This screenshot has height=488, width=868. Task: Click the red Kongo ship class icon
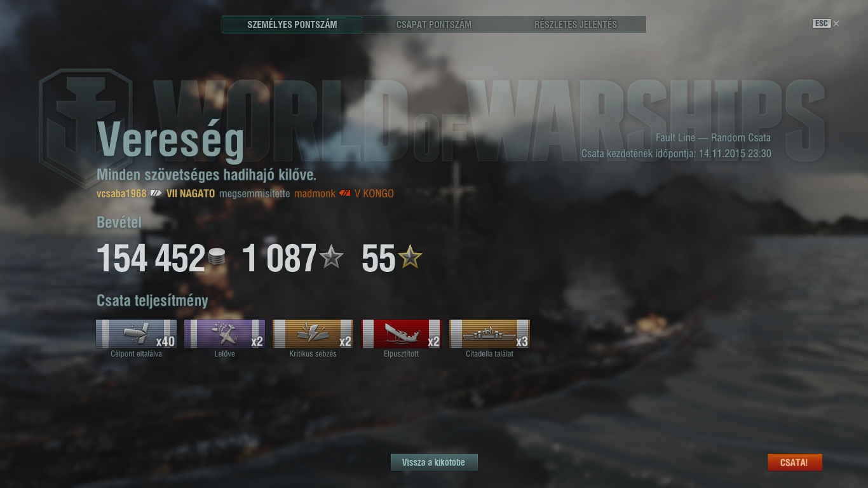344,193
